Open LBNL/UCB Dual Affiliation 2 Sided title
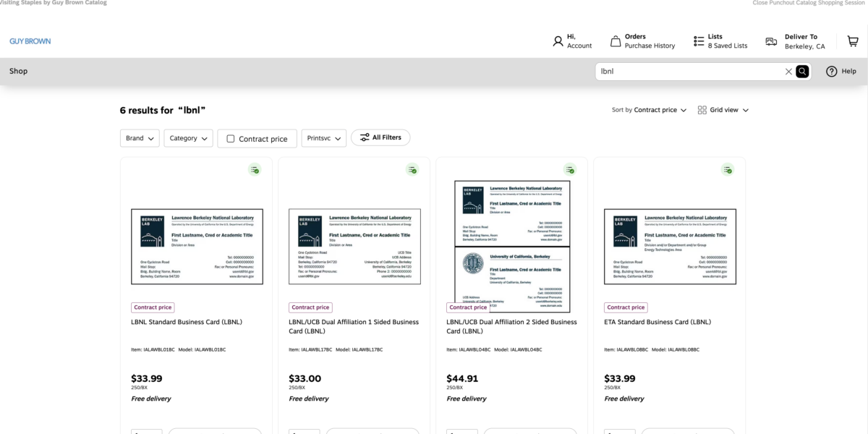This screenshot has height=434, width=868. (x=511, y=326)
